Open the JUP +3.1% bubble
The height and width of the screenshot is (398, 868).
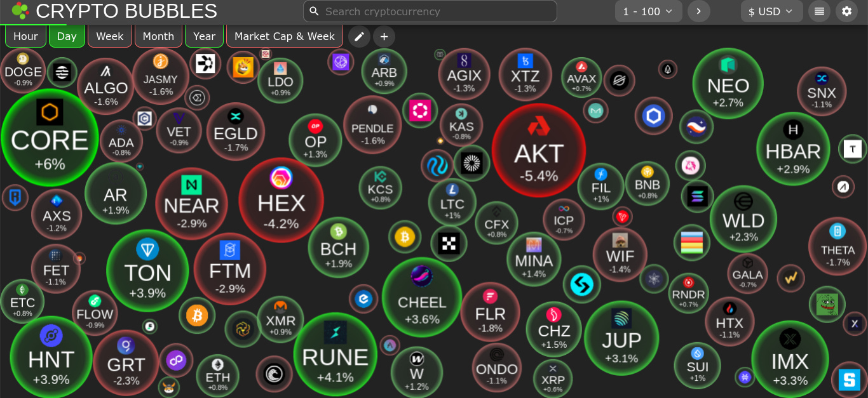click(x=621, y=338)
